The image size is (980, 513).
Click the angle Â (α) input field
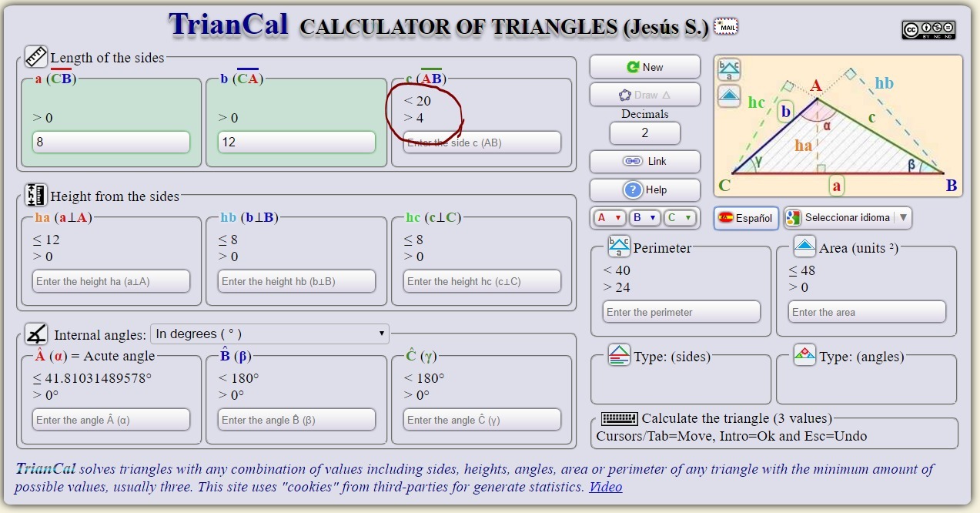tap(111, 420)
